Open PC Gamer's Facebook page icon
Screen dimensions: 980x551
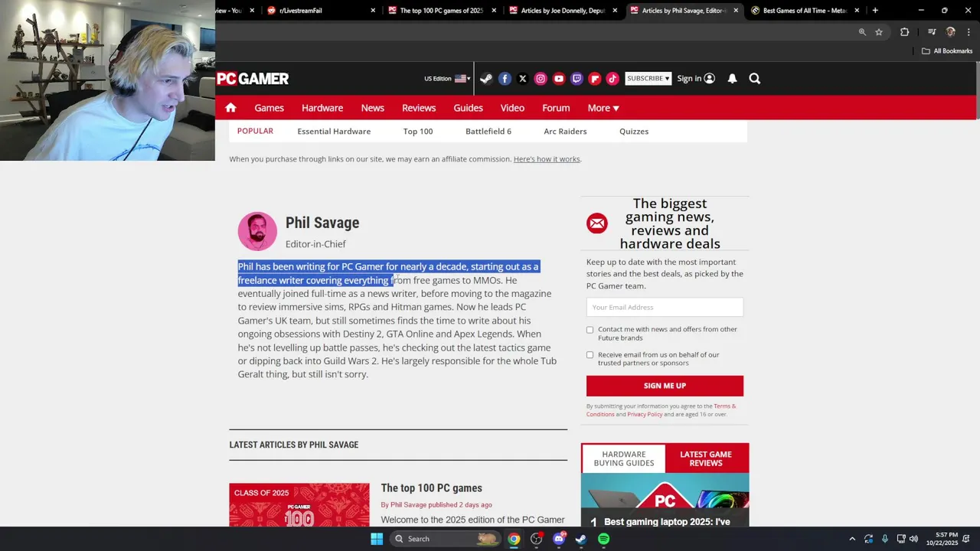[x=505, y=78]
